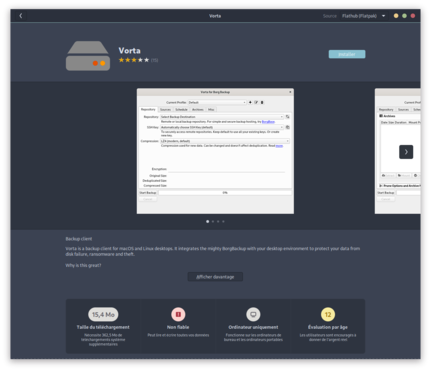Open the Taille du téléchargement tile
Image resolution: width=431 pixels, height=371 pixels.
103,326
